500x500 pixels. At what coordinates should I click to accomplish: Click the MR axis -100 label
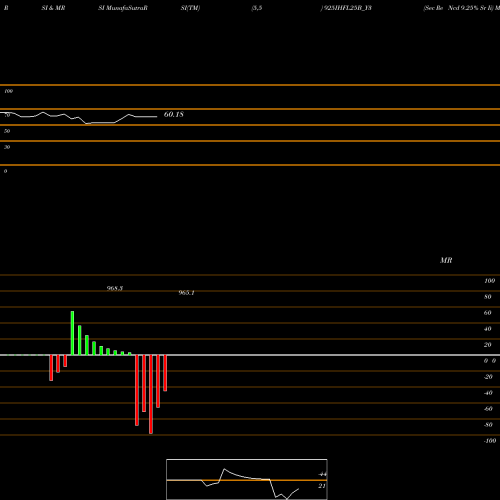click(490, 441)
